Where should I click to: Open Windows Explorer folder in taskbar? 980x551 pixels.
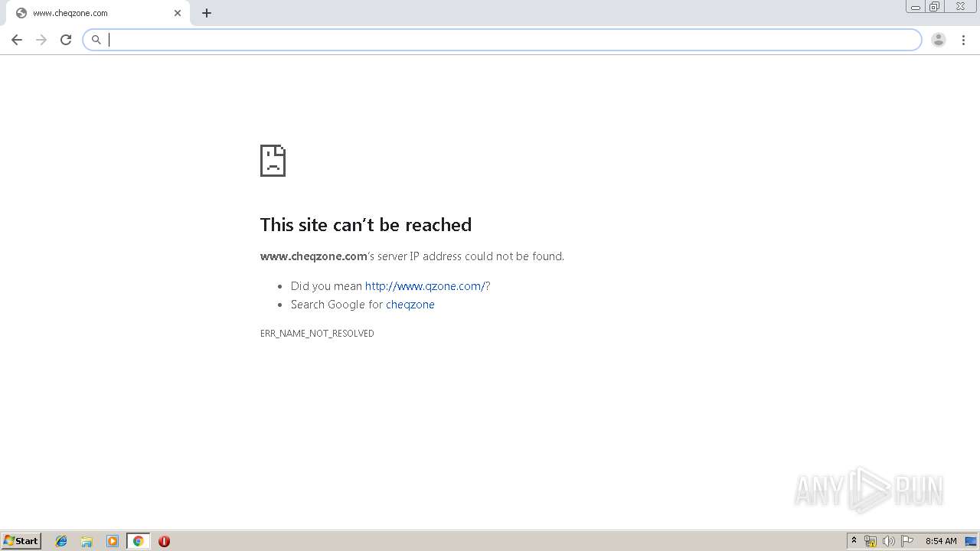[87, 541]
